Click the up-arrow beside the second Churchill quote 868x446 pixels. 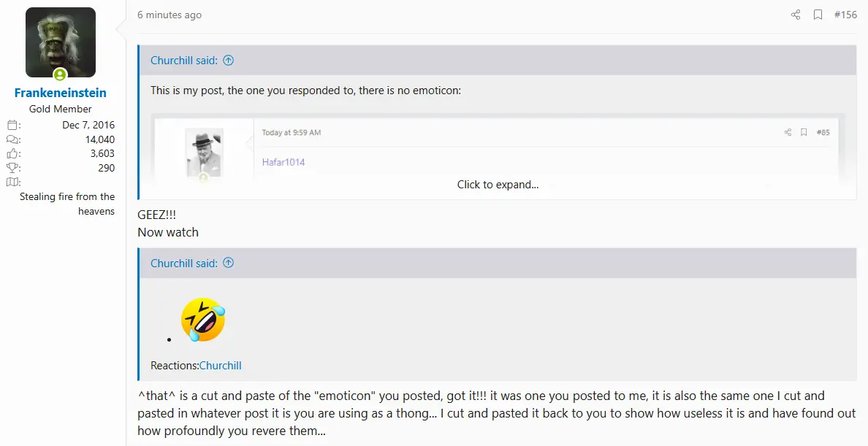pyautogui.click(x=228, y=263)
